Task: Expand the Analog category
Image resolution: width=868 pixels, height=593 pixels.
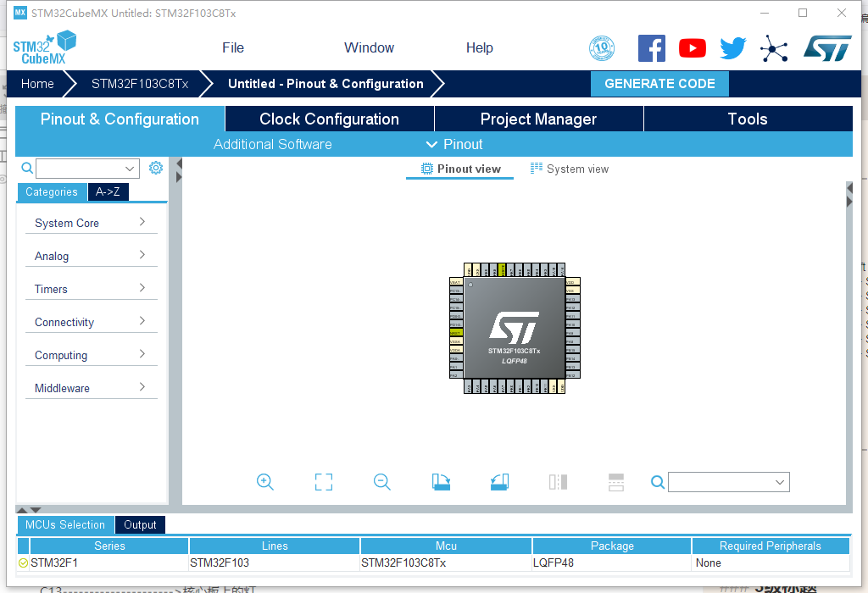Action: [x=92, y=256]
